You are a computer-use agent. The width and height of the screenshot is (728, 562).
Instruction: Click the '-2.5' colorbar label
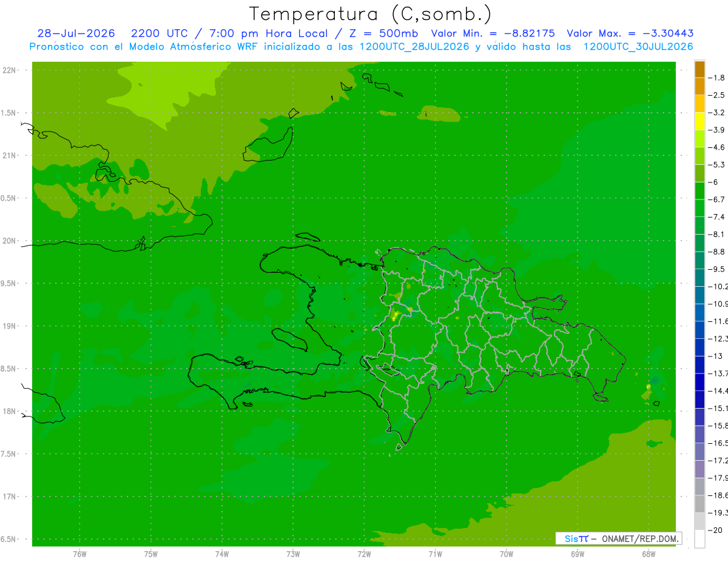coord(718,95)
